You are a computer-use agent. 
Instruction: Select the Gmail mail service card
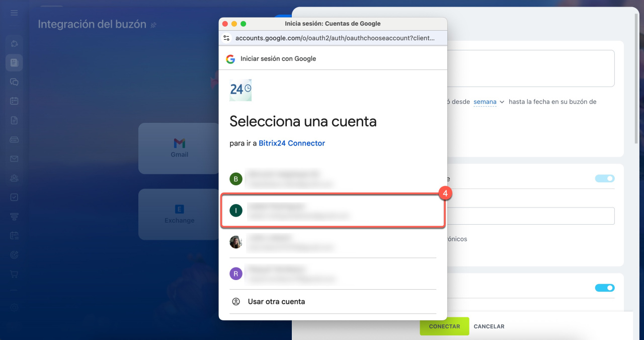pos(180,149)
